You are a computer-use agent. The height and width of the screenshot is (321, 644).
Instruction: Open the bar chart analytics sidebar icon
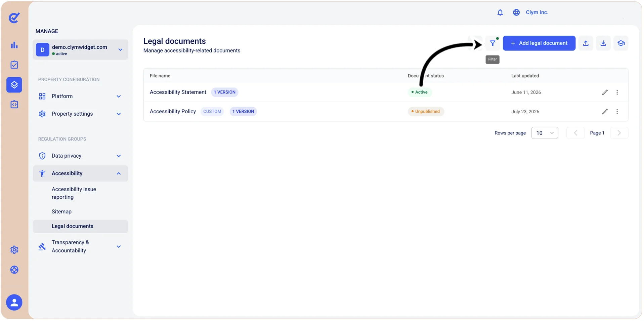[x=14, y=45]
